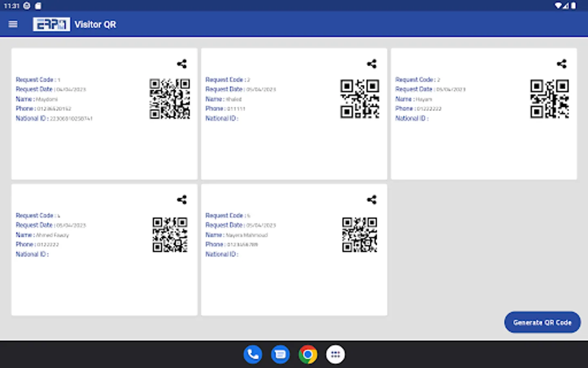Open Khaled's QR code image
This screenshot has height=368, width=588.
click(360, 99)
